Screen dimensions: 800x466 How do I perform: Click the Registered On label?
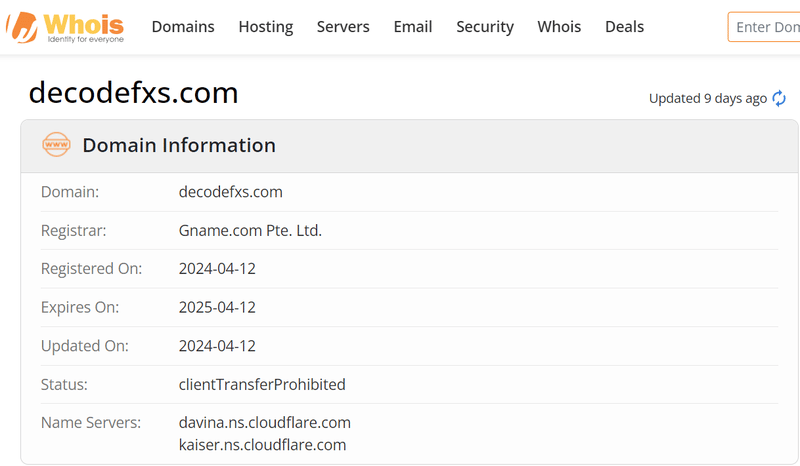[x=91, y=268]
